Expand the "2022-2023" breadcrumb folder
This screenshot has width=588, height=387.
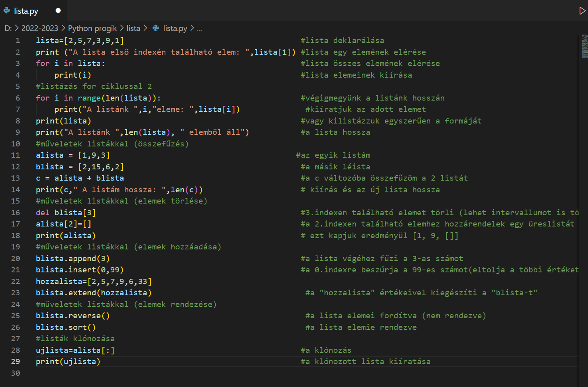click(x=39, y=28)
